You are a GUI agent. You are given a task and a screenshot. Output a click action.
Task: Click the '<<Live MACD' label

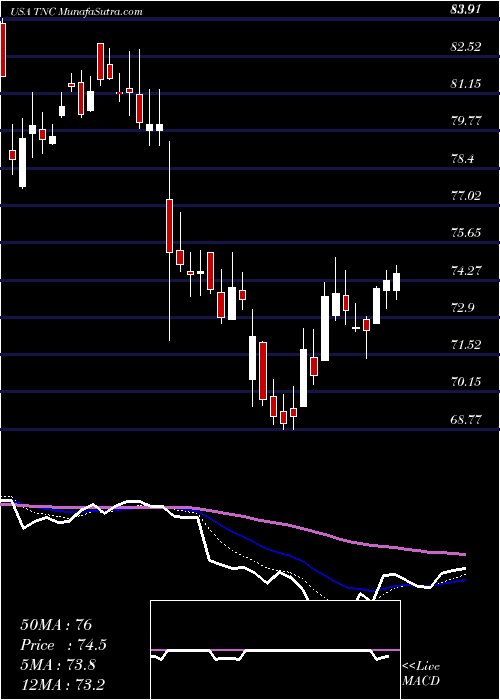pos(421,673)
